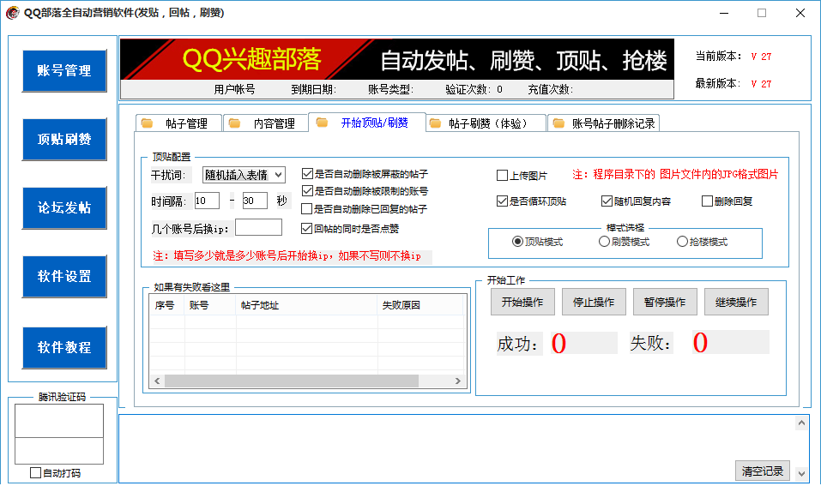Open the 账号帖子删除记录 tab

pos(603,123)
